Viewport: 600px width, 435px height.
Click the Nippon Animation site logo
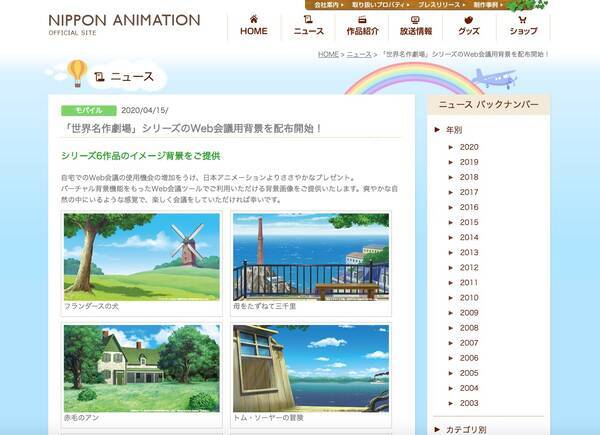[124, 23]
